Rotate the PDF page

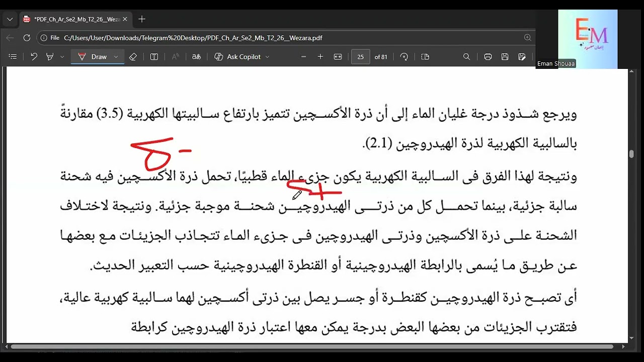pos(404,57)
